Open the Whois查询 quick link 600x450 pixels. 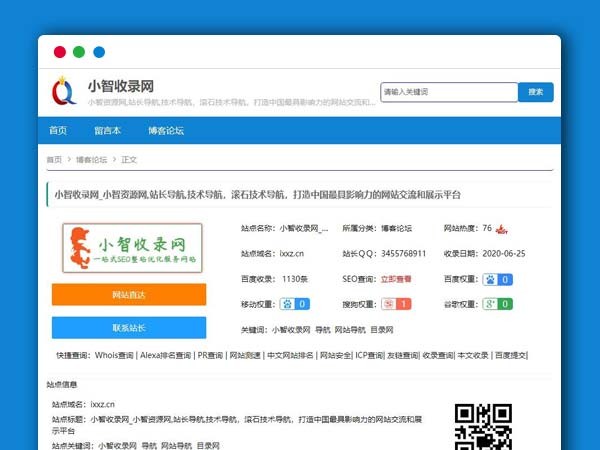pyautogui.click(x=114, y=355)
